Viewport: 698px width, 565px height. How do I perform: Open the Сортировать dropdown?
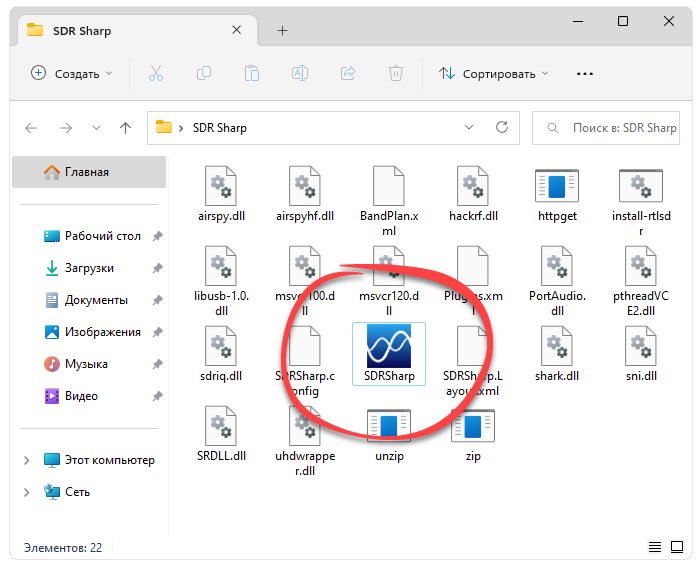(x=494, y=73)
